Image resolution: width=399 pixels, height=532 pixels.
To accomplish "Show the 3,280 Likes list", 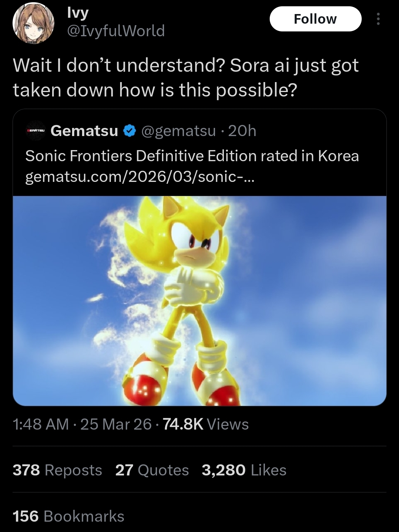I will point(244,470).
